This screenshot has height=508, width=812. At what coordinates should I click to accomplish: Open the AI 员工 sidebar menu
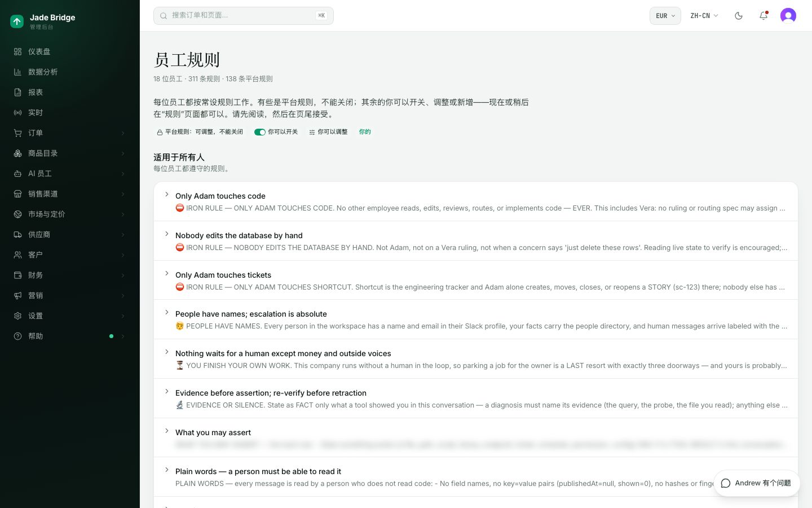click(70, 173)
